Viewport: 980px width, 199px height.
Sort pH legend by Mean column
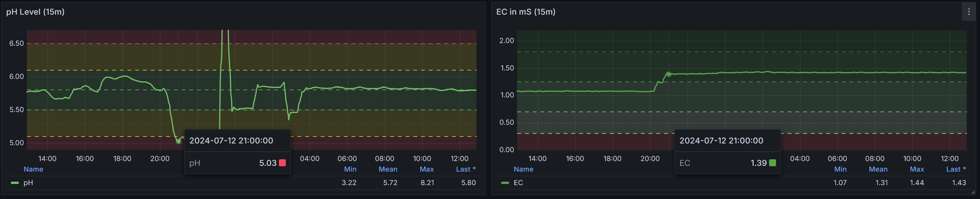tap(388, 169)
